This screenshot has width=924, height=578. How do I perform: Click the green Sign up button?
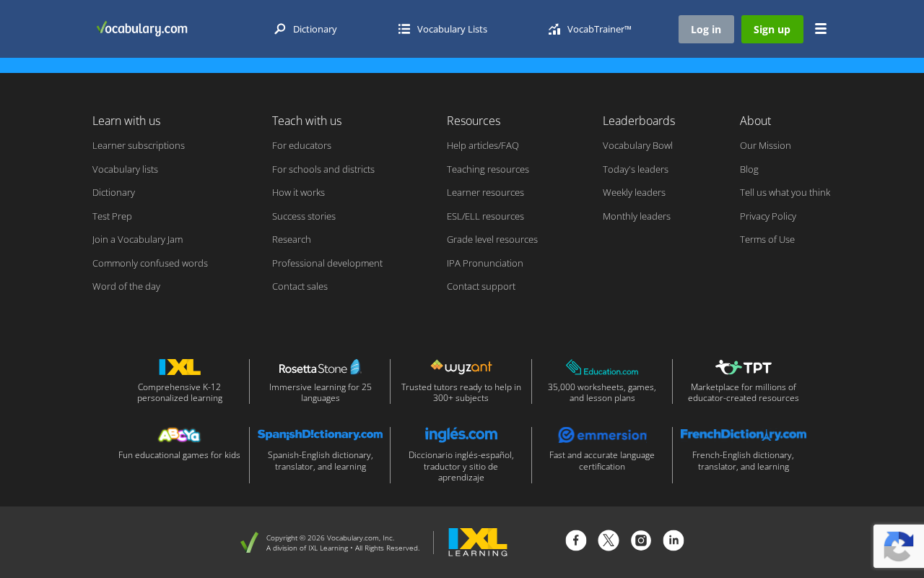(x=772, y=29)
